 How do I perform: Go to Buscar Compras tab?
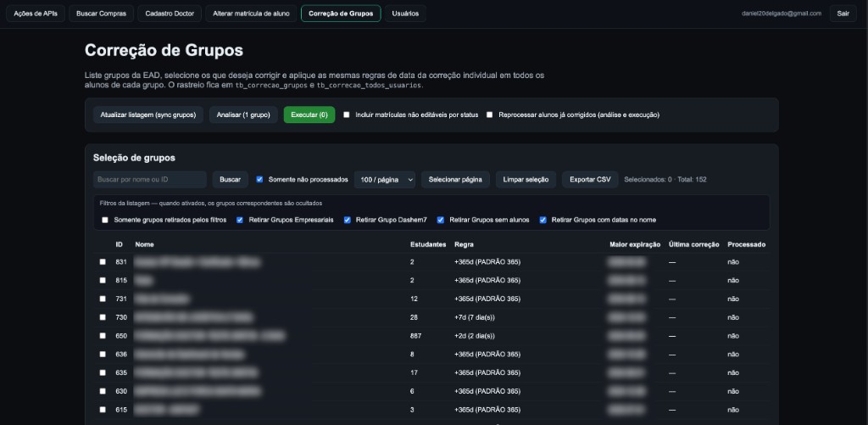[x=102, y=14]
